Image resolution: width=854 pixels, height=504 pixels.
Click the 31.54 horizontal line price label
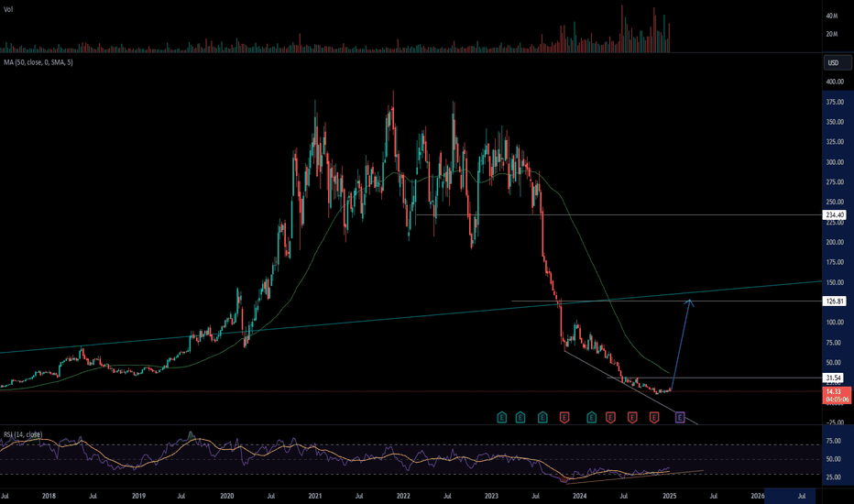[834, 378]
